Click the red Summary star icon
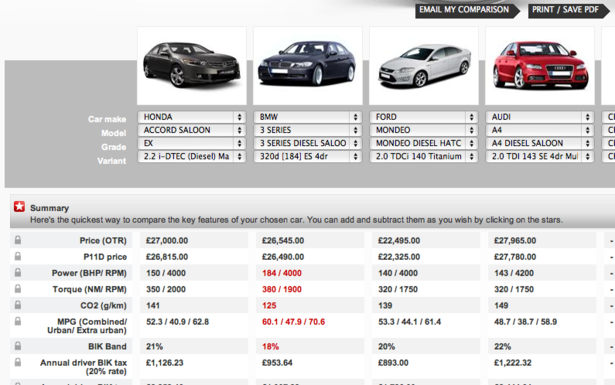The height and width of the screenshot is (385, 615). pyautogui.click(x=19, y=207)
